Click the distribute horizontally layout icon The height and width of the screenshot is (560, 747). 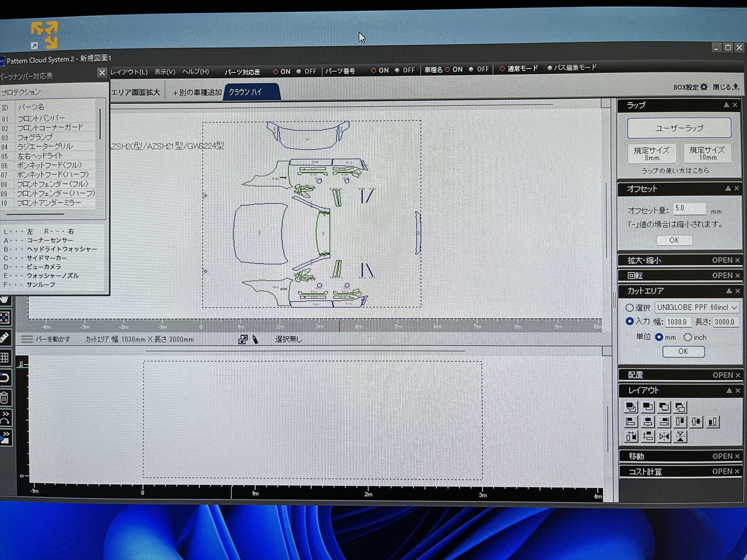pyautogui.click(x=631, y=436)
